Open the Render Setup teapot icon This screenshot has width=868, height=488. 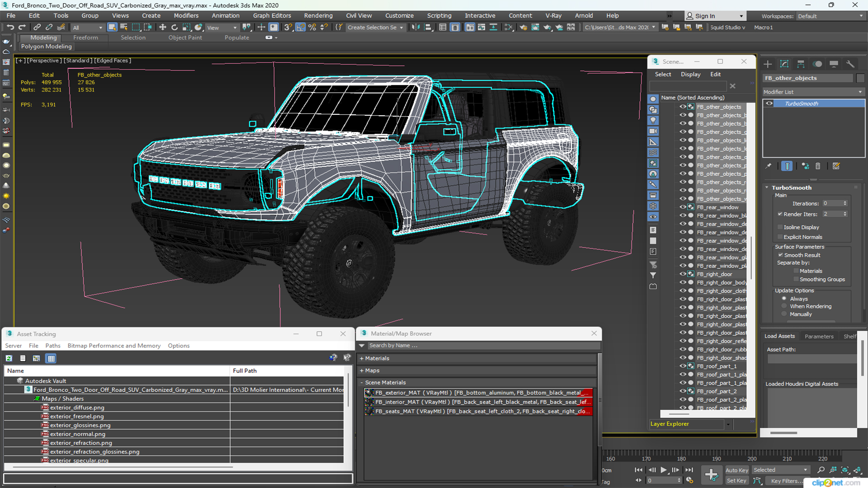pos(523,27)
